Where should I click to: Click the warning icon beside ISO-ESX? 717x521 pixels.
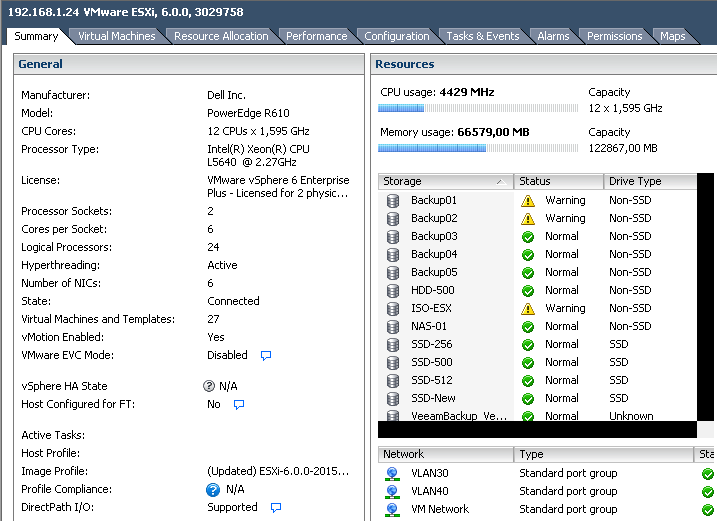coord(528,308)
